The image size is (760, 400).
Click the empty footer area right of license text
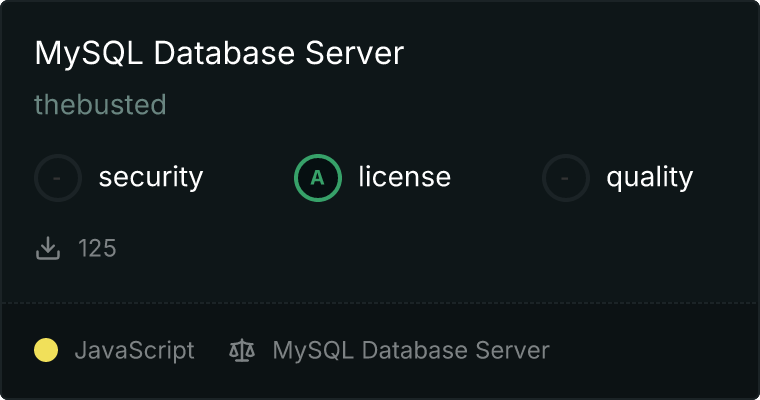(x=650, y=351)
